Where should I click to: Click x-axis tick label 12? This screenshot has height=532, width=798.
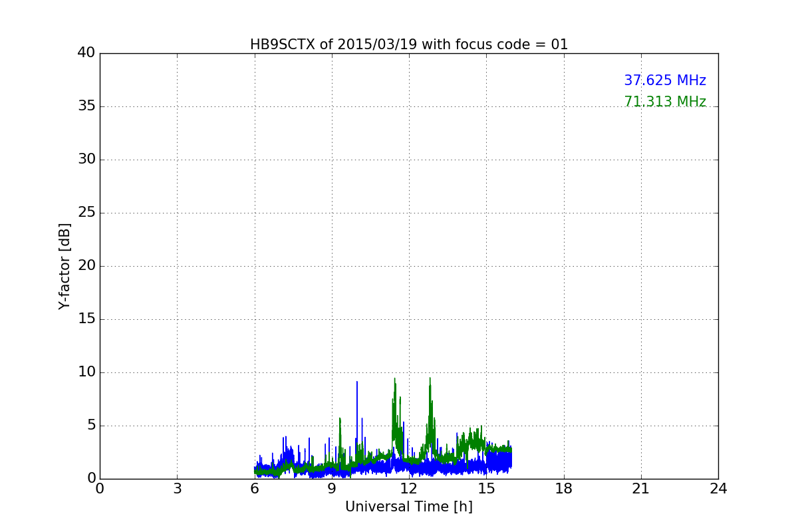coord(409,489)
